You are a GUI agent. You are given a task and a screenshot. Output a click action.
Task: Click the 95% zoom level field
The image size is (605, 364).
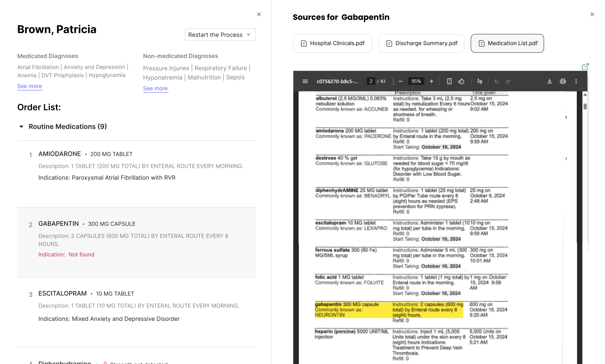click(416, 82)
